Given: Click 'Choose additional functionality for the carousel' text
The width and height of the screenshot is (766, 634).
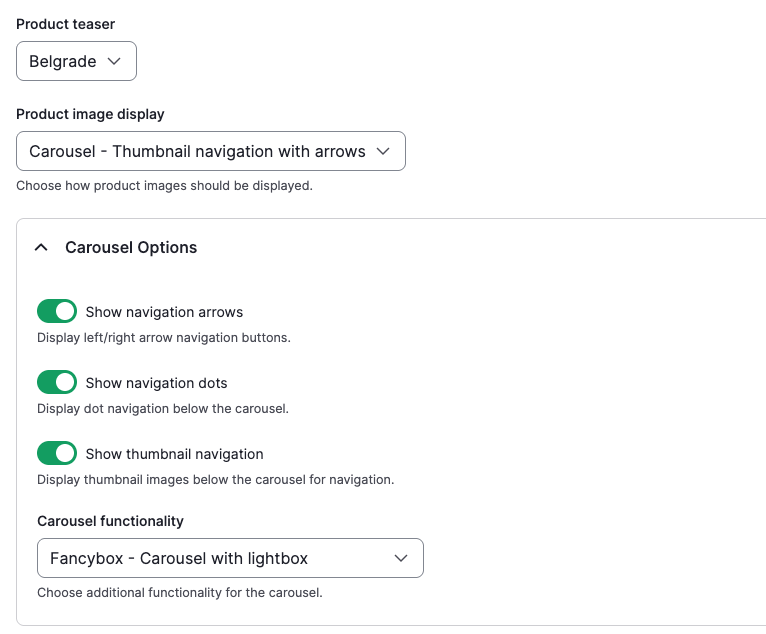Looking at the screenshot, I should click(179, 593).
